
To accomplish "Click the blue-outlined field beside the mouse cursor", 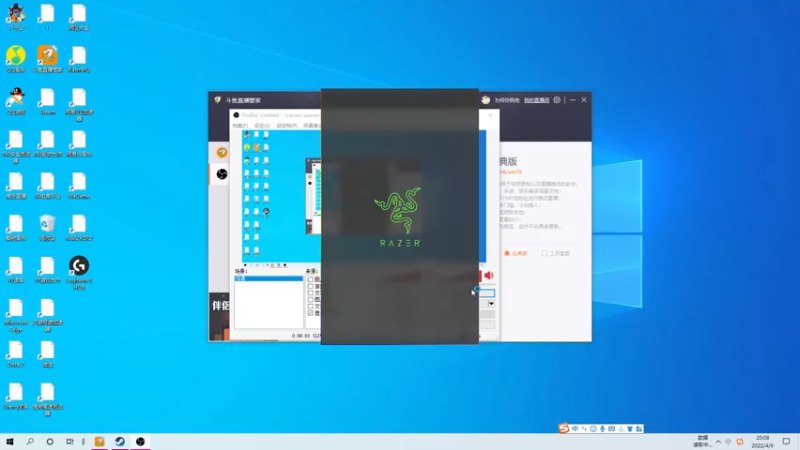I will [487, 293].
